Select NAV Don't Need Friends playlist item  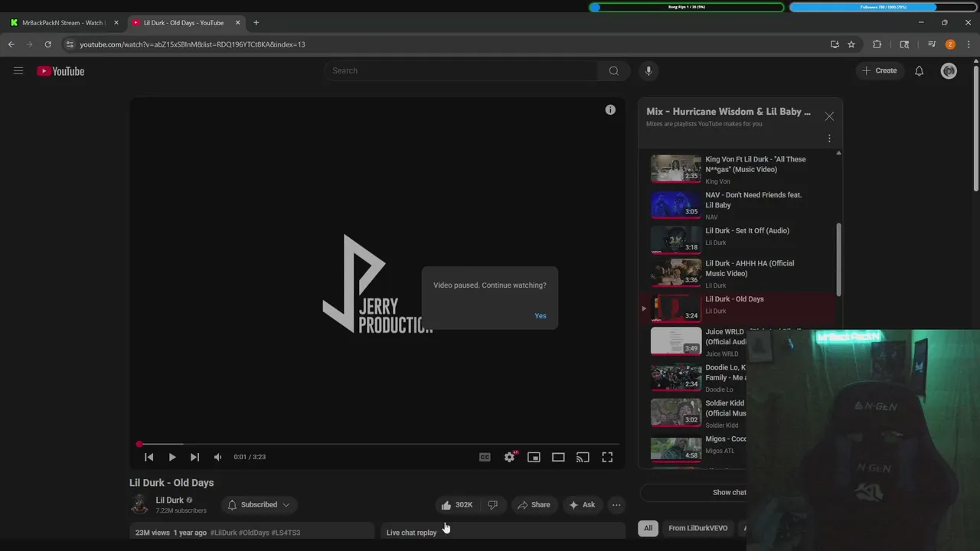(x=739, y=204)
